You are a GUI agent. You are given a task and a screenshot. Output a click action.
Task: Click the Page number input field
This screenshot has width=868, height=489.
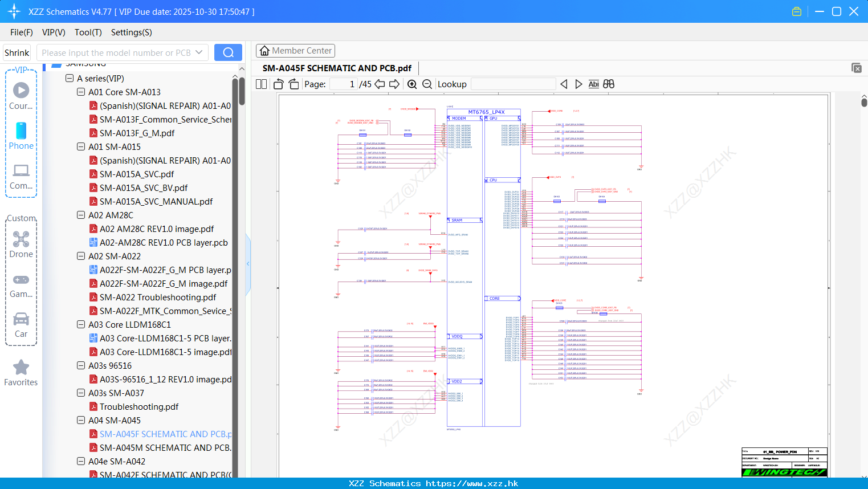[344, 84]
